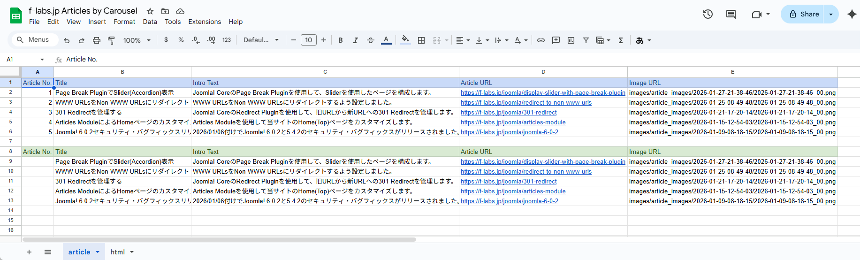Screen dimensions: 868x260
Task: Expand the zoom 100% dropdown
Action: (137, 40)
